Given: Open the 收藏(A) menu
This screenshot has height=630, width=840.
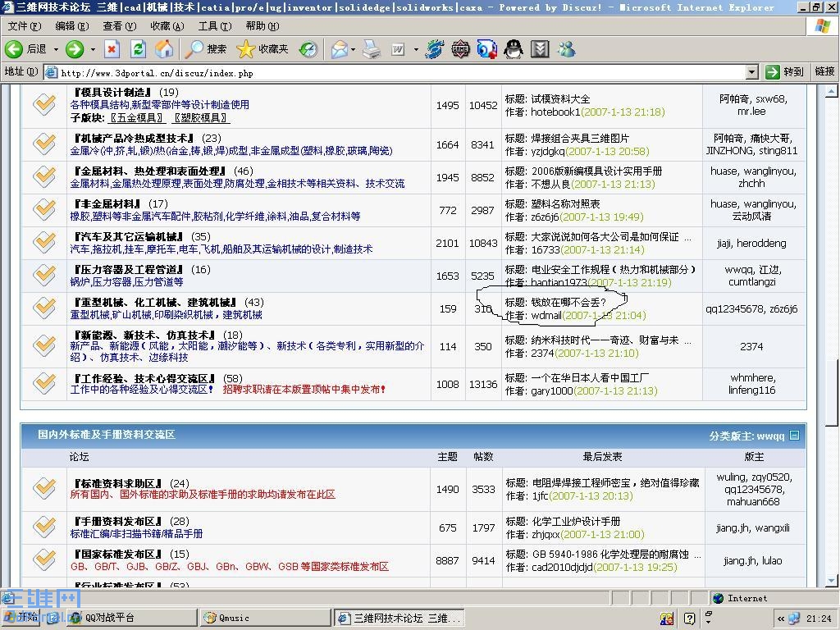Looking at the screenshot, I should click(x=167, y=25).
